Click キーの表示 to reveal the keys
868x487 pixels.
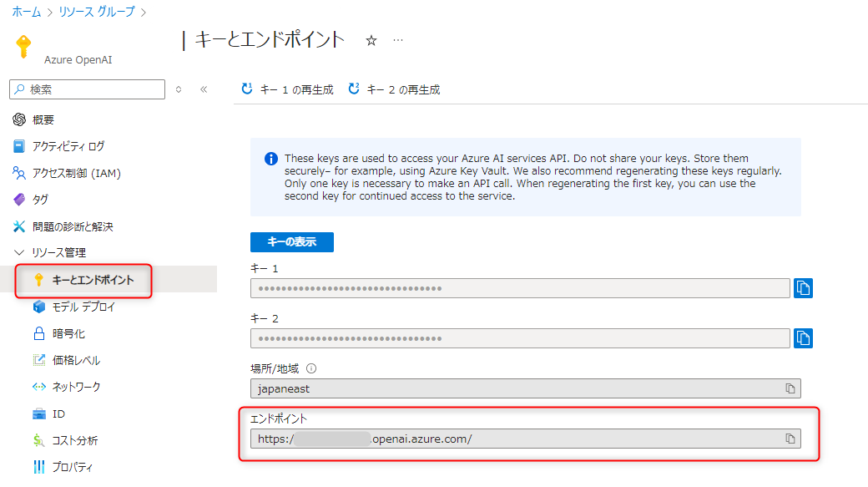point(292,242)
